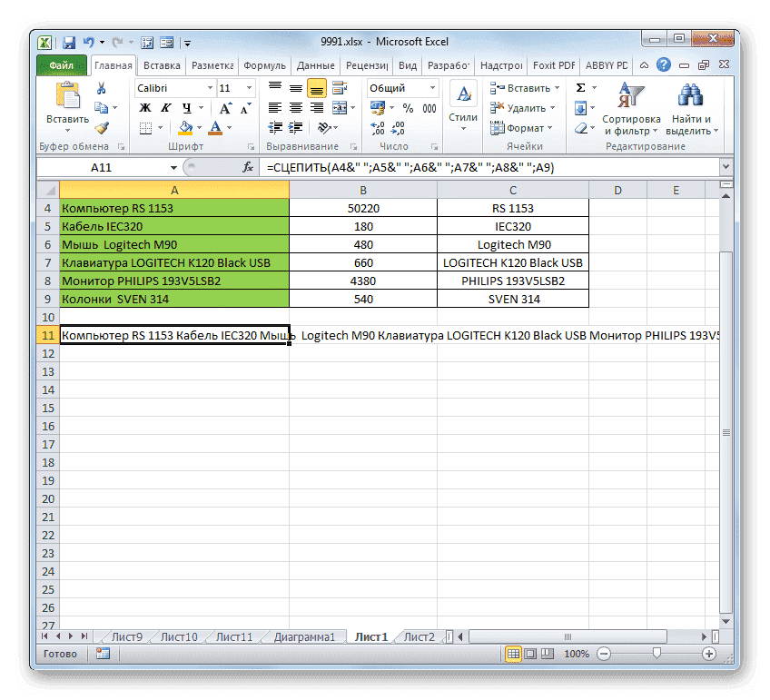Click the zoom slider in status bar
Image resolution: width=770 pixels, height=700 pixels.
(656, 653)
